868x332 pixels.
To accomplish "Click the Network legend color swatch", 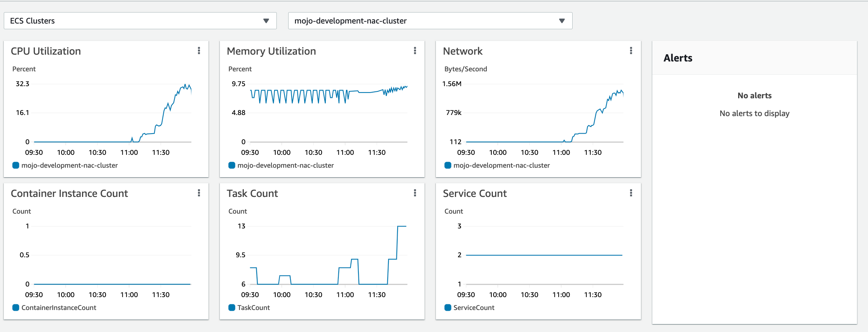I will tap(448, 165).
